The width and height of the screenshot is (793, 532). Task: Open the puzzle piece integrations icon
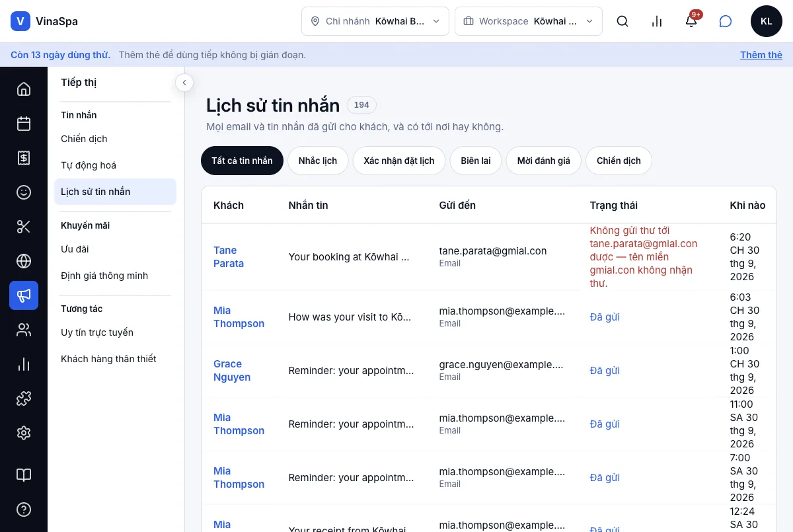(24, 399)
